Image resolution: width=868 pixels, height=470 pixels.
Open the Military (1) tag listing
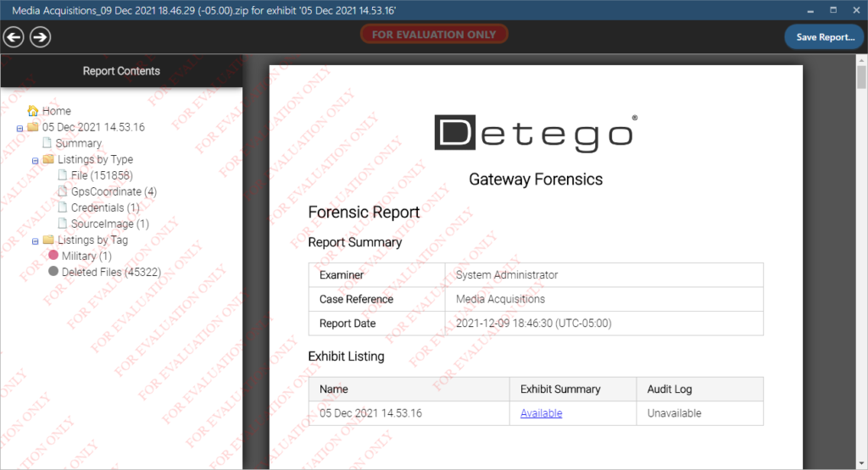click(x=87, y=256)
